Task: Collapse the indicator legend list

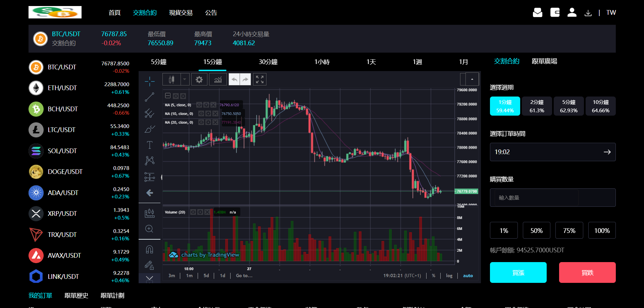Action: (x=168, y=96)
